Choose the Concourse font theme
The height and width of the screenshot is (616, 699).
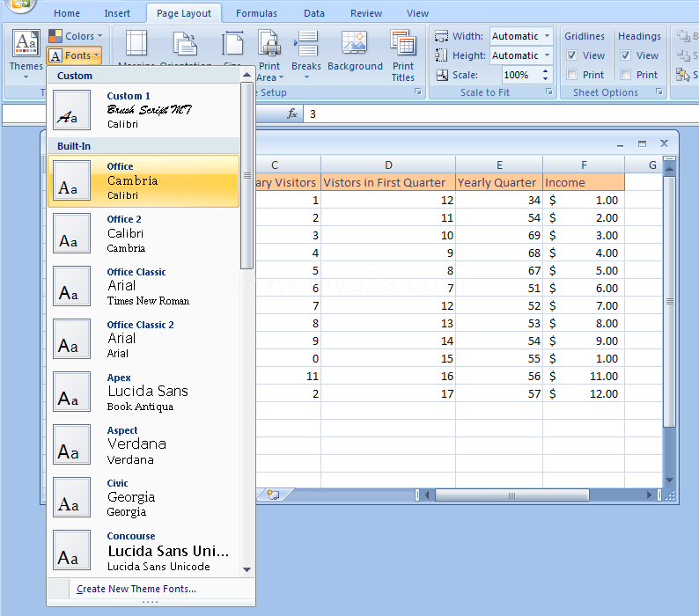click(x=143, y=551)
